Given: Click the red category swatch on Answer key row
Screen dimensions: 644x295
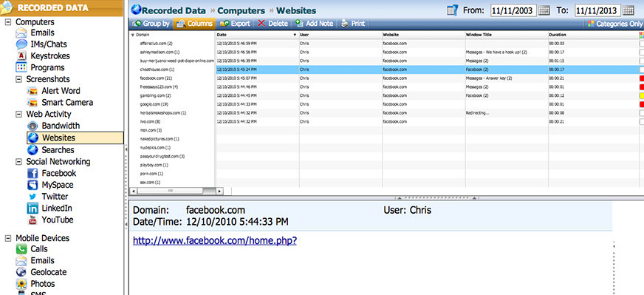Looking at the screenshot, I should (x=642, y=78).
